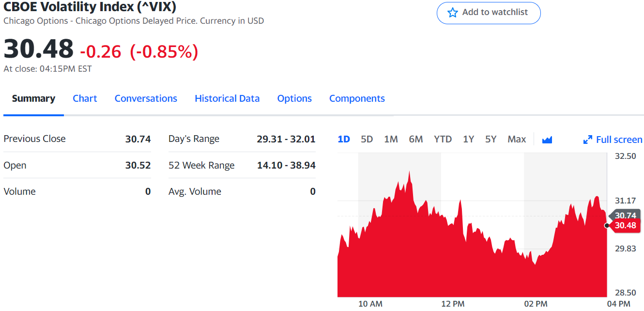Click the Day's Range label
644x311 pixels.
point(194,139)
